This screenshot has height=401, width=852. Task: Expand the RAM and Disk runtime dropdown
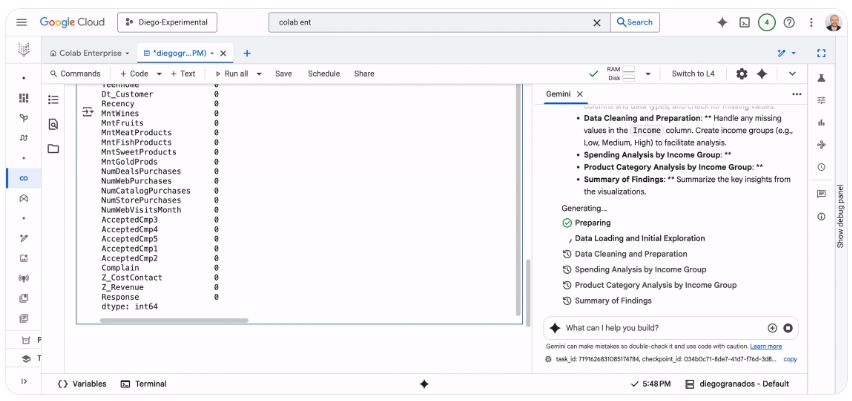coord(648,74)
